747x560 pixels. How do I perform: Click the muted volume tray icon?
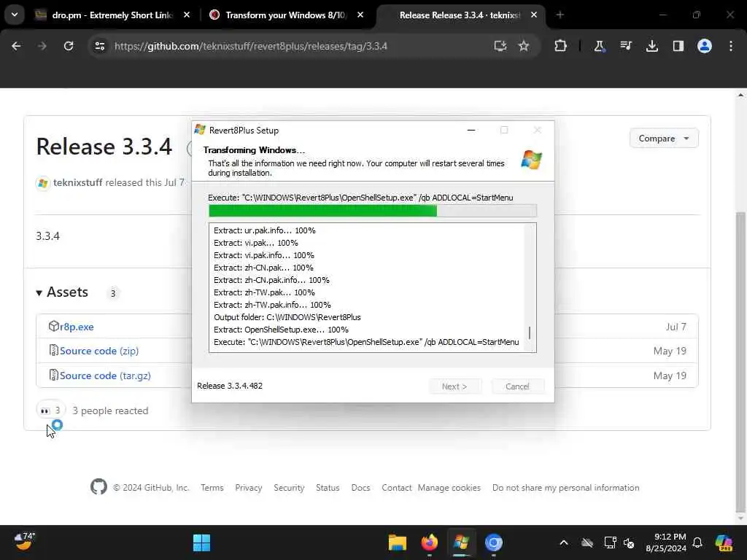[x=629, y=542]
